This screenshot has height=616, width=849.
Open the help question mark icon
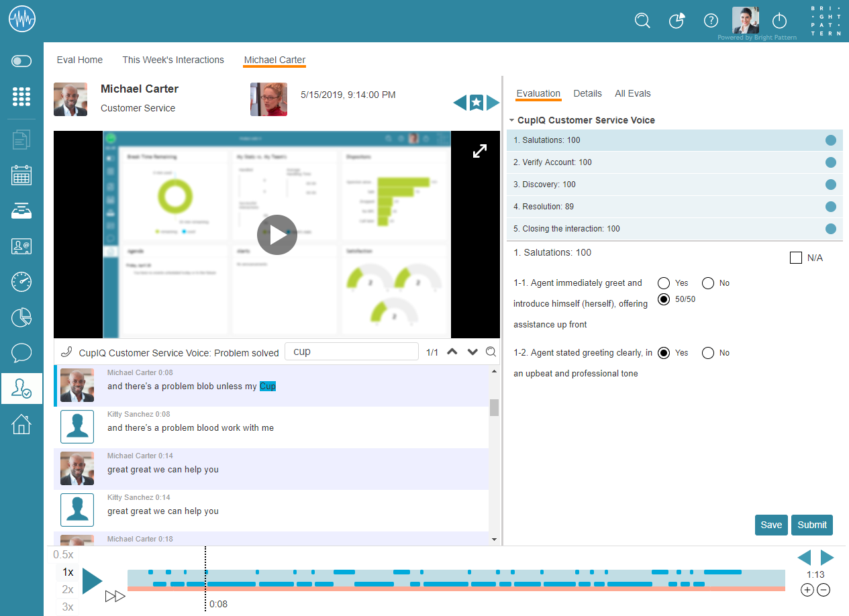pyautogui.click(x=711, y=21)
